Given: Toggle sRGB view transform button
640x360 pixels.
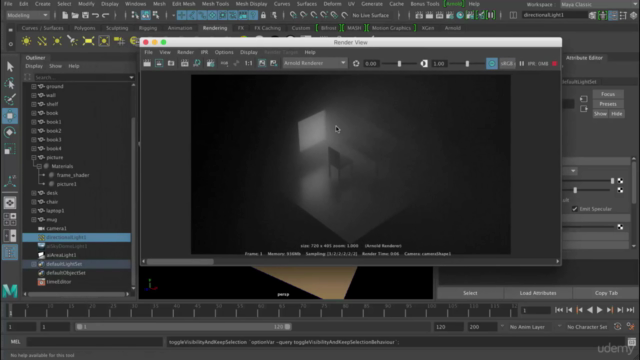Looking at the screenshot, I should [507, 64].
